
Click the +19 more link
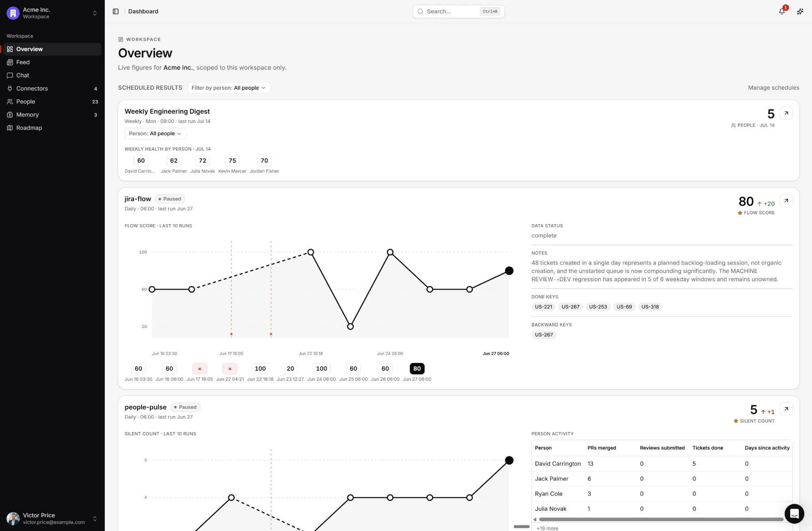(x=547, y=528)
